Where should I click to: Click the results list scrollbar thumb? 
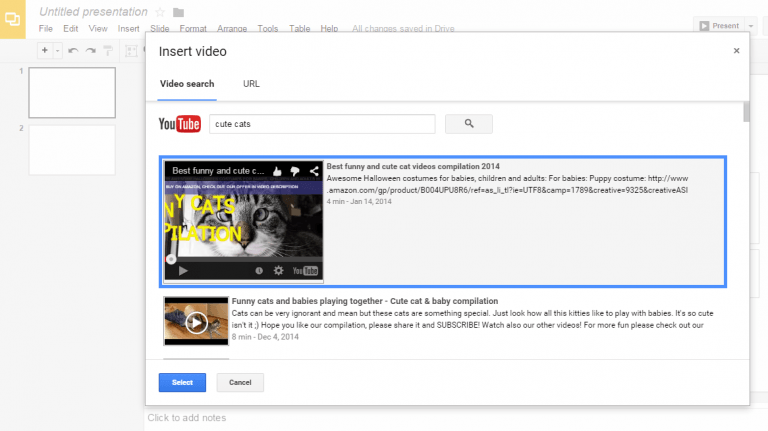click(x=746, y=112)
